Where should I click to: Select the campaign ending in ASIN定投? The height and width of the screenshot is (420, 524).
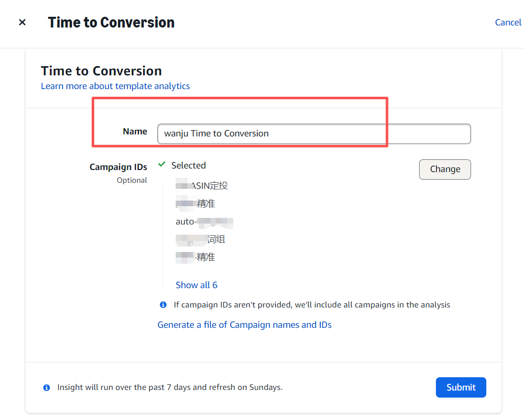202,186
